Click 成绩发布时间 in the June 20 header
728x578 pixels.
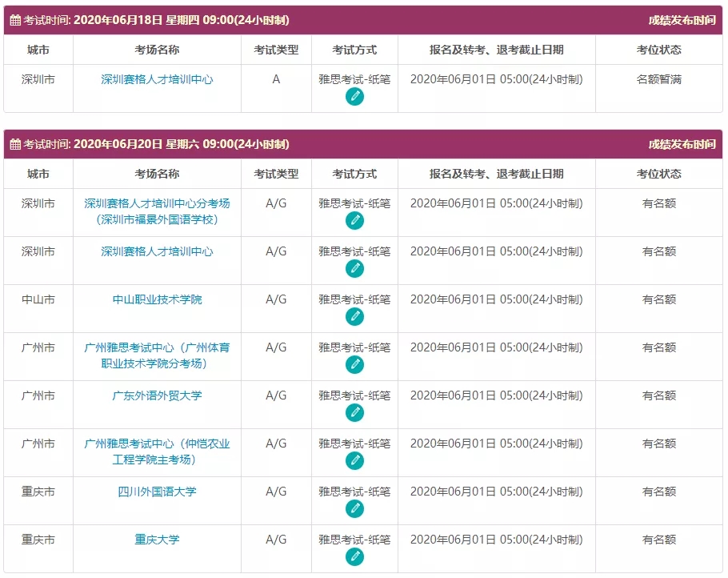[682, 145]
